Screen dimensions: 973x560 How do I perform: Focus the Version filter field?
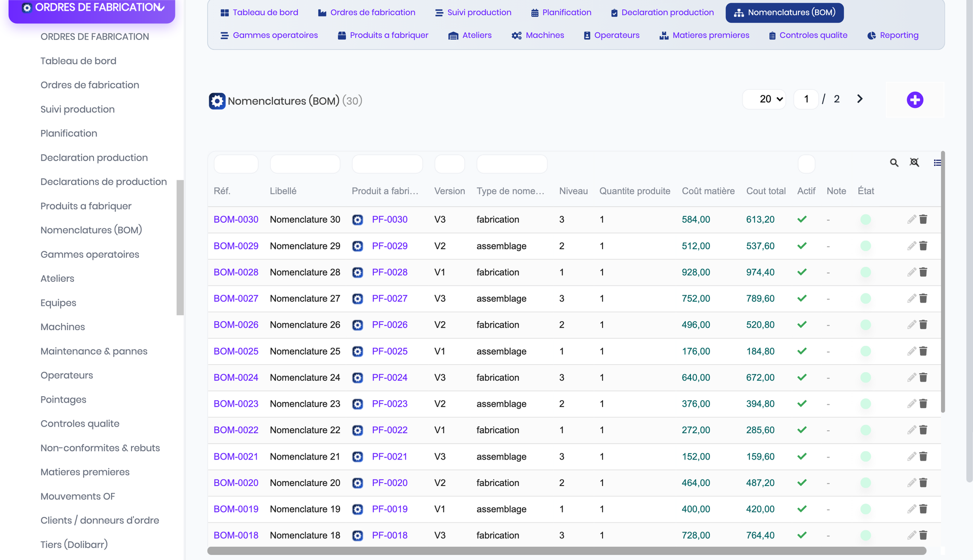point(449,164)
